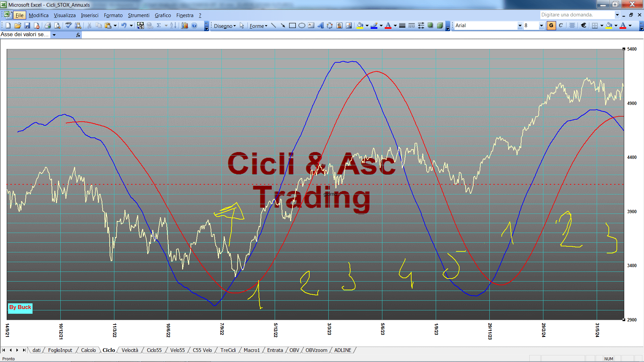Viewport: 644px width, 362px height.
Task: Open the File menu
Action: [19, 15]
